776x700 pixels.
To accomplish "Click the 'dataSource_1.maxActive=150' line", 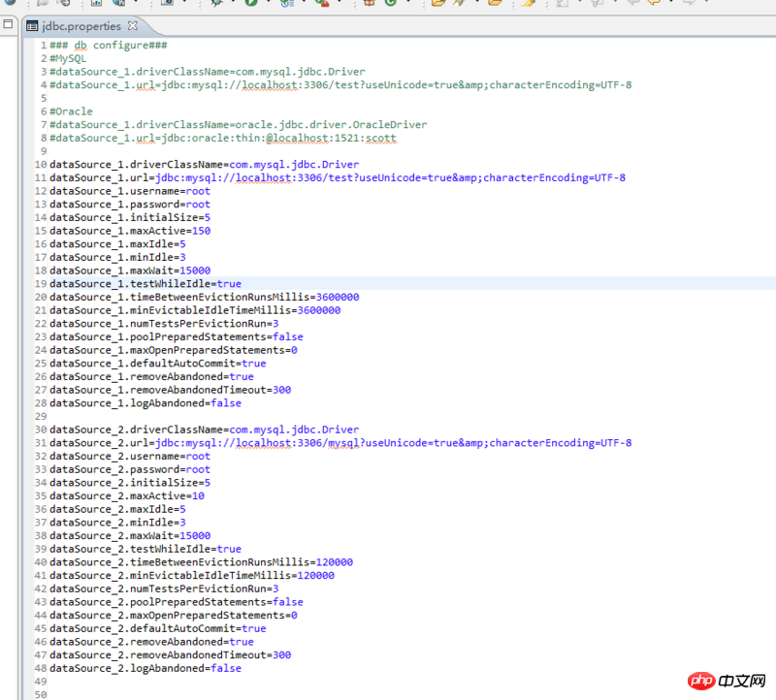I will coord(130,232).
